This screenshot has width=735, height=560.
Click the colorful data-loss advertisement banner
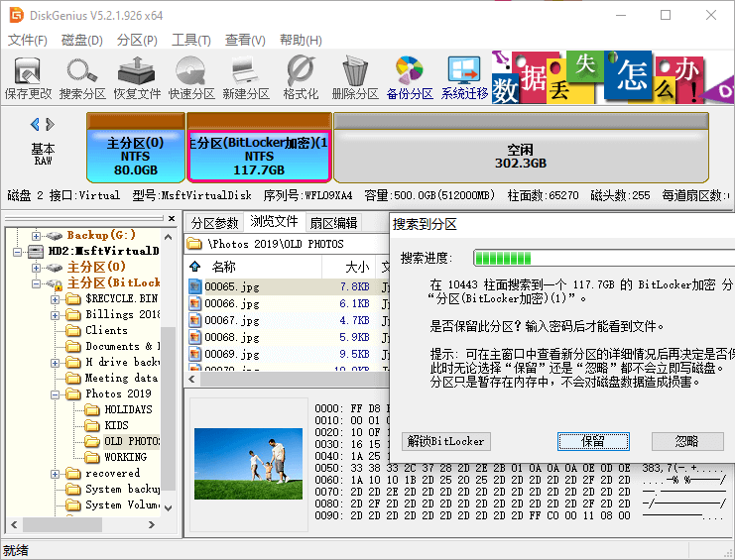tap(613, 77)
